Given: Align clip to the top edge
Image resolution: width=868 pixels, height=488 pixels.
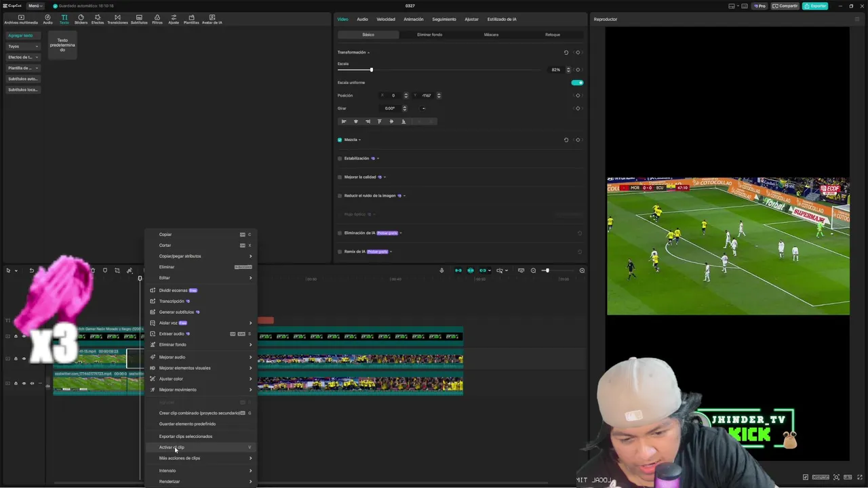Looking at the screenshot, I should pyautogui.click(x=379, y=121).
